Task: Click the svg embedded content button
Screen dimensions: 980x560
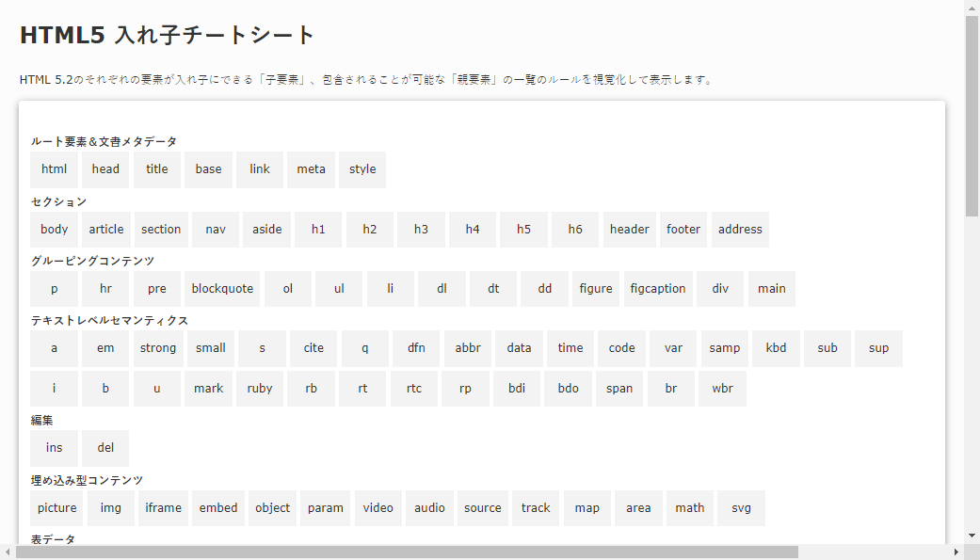Action: (741, 508)
